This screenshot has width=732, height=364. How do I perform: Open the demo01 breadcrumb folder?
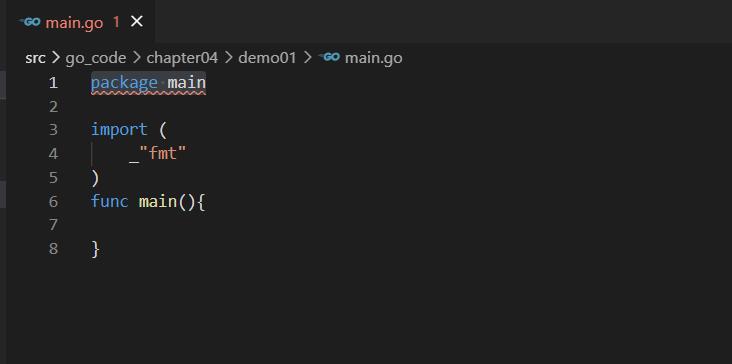click(x=267, y=58)
